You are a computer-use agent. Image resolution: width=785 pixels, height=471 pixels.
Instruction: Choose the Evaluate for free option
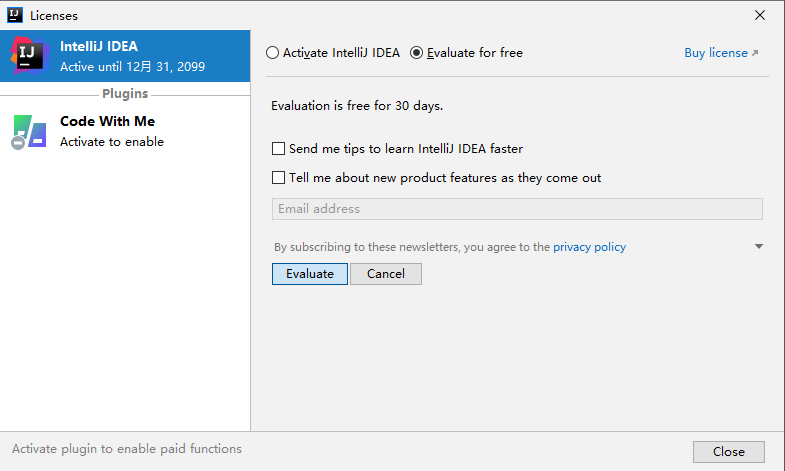(x=417, y=53)
